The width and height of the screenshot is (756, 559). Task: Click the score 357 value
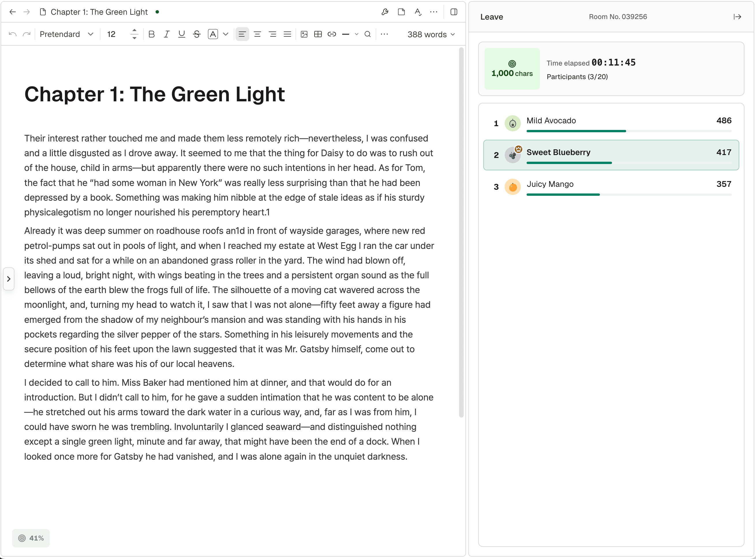pos(724,184)
